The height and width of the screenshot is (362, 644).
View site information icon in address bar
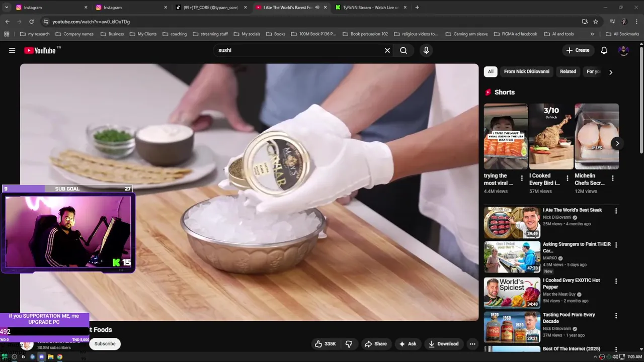[x=46, y=22]
